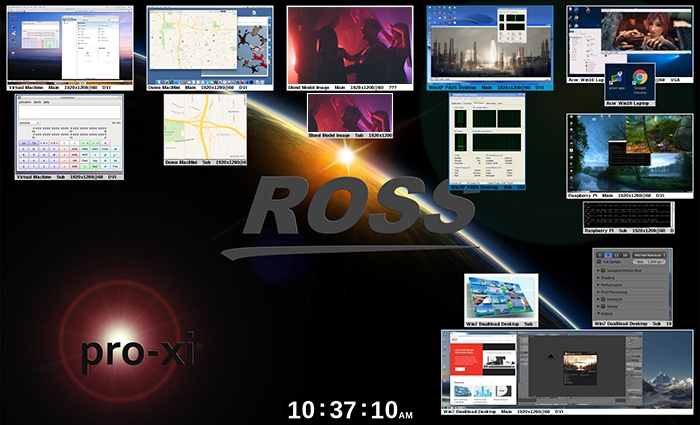Open the prox-app shortcut icon in Acer window
700x425 pixels.
pyautogui.click(x=616, y=77)
